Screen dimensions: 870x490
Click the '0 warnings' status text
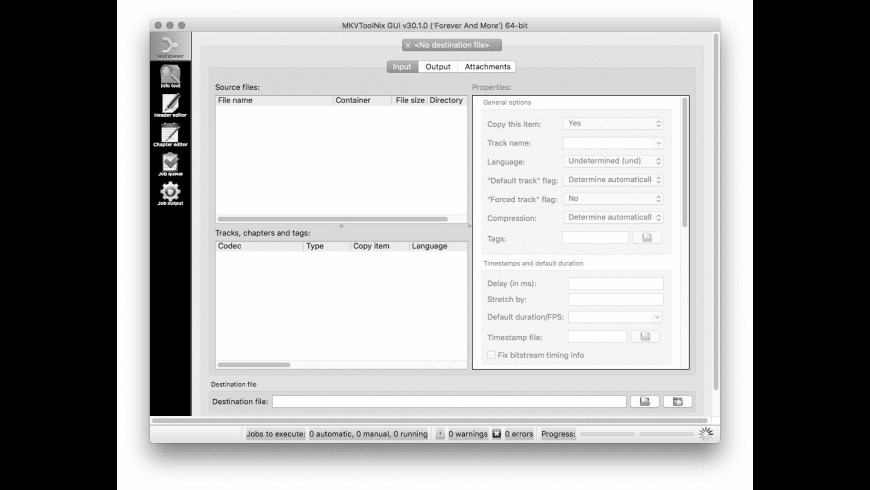(468, 434)
